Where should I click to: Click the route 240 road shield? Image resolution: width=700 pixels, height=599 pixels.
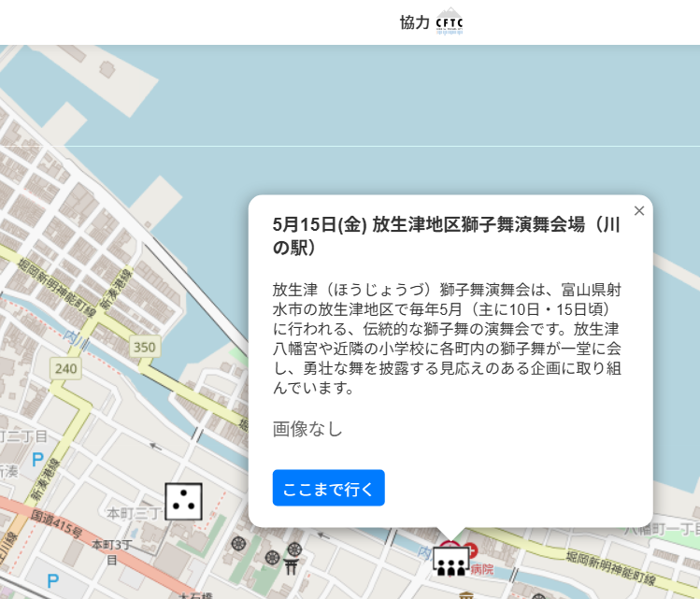point(66,368)
